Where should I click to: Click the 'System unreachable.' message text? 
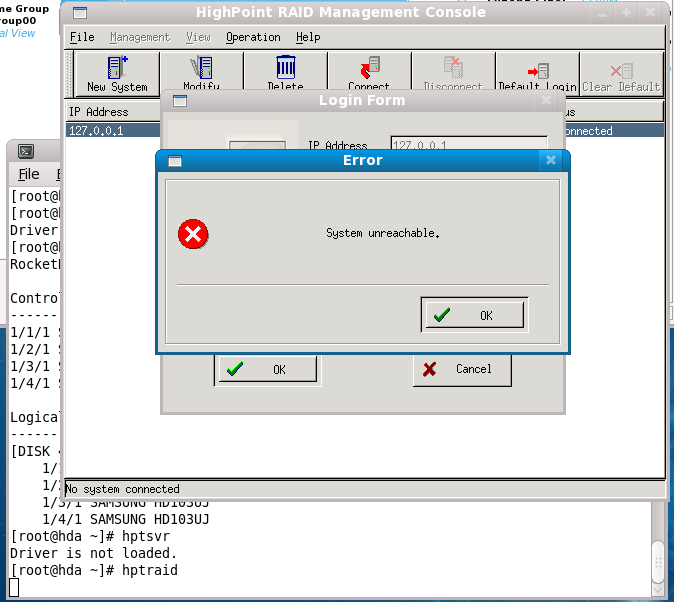[x=383, y=233]
